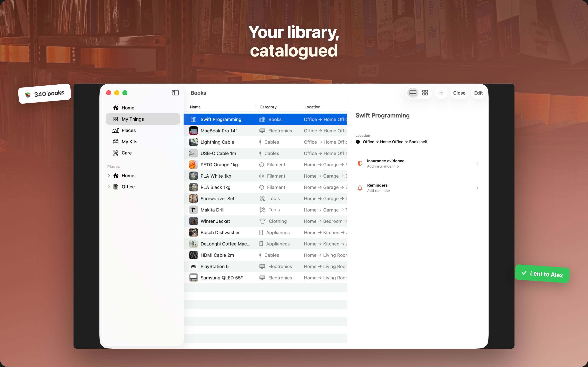Edit the Swift Programming item

[478, 93]
